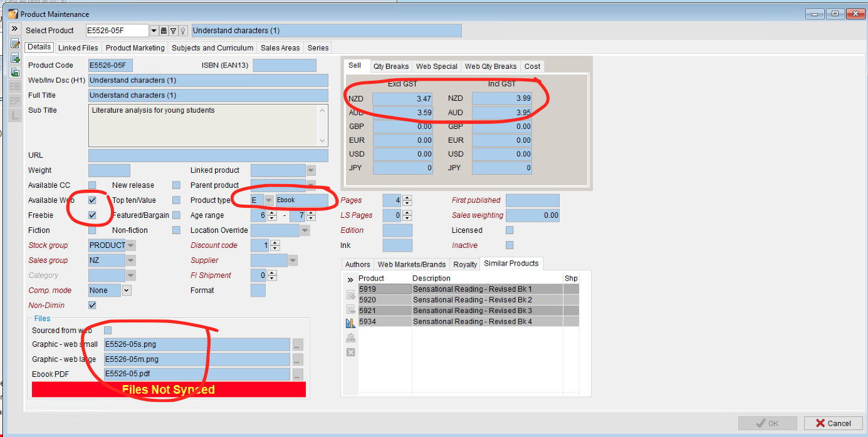Open the Location Override dropdown

[x=305, y=230]
